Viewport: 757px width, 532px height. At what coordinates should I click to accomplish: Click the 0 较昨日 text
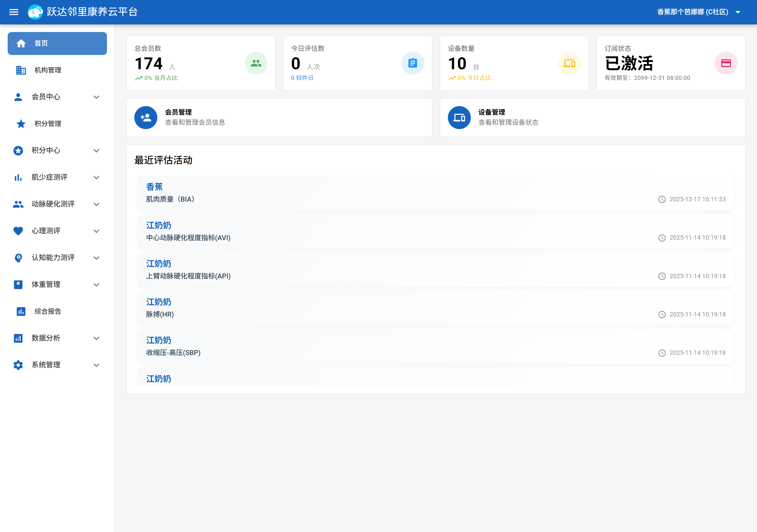[302, 78]
